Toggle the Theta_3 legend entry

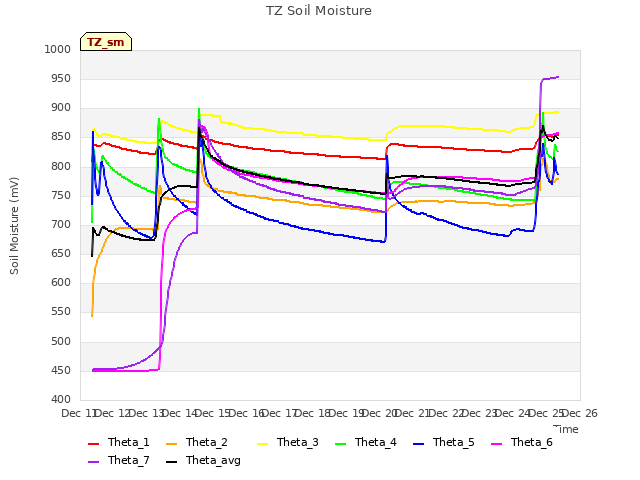click(288, 442)
